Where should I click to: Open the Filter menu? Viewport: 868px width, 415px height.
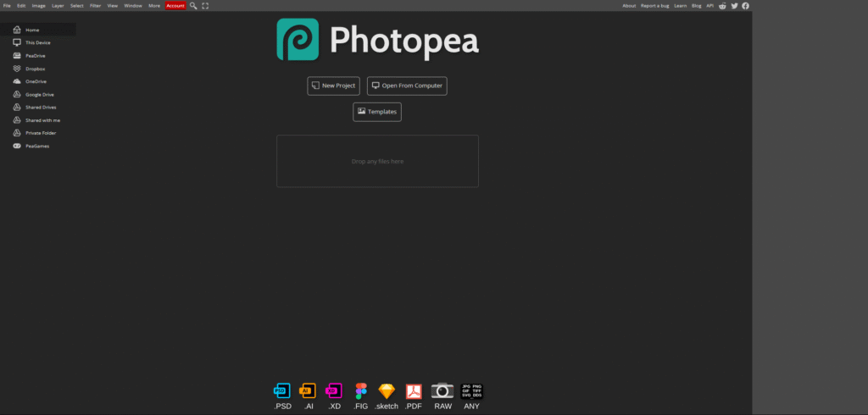[95, 5]
